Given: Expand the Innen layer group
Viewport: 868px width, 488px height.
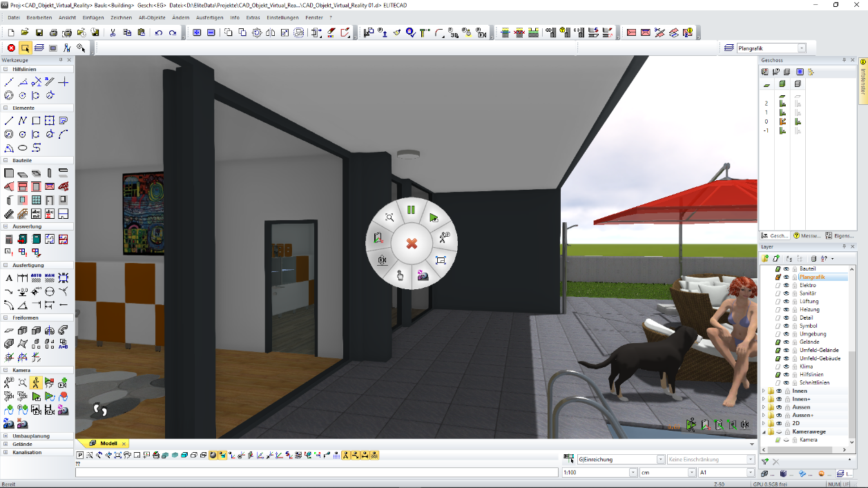Looking at the screenshot, I should (x=764, y=391).
